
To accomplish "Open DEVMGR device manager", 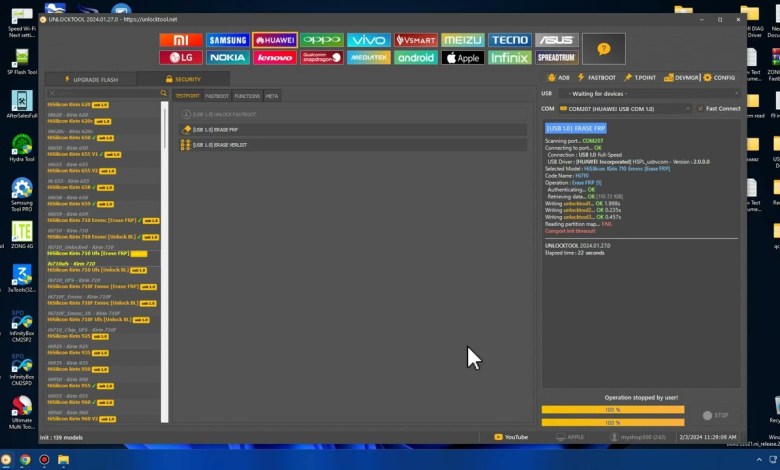I will coord(681,78).
